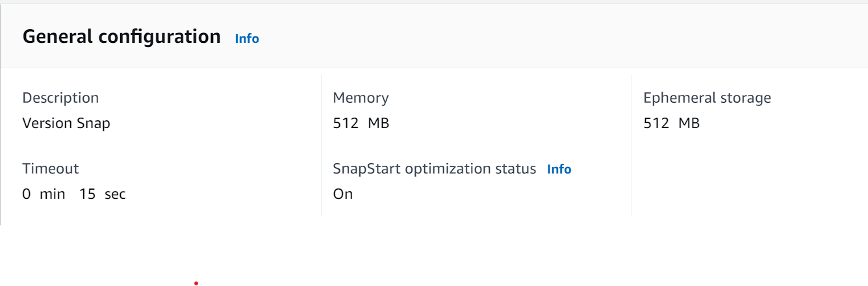Click the MB unit under Ephemeral storage
Image resolution: width=868 pixels, height=286 pixels.
click(689, 123)
